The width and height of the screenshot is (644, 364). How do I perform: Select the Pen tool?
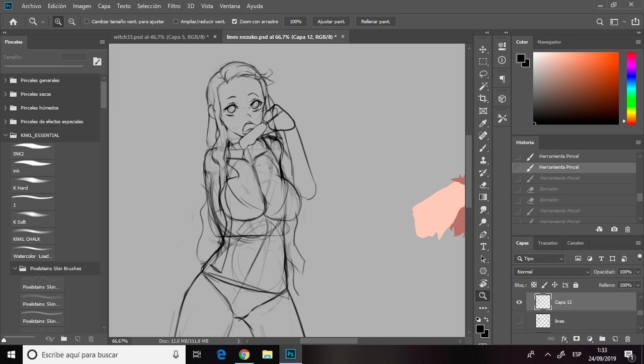coord(483,235)
